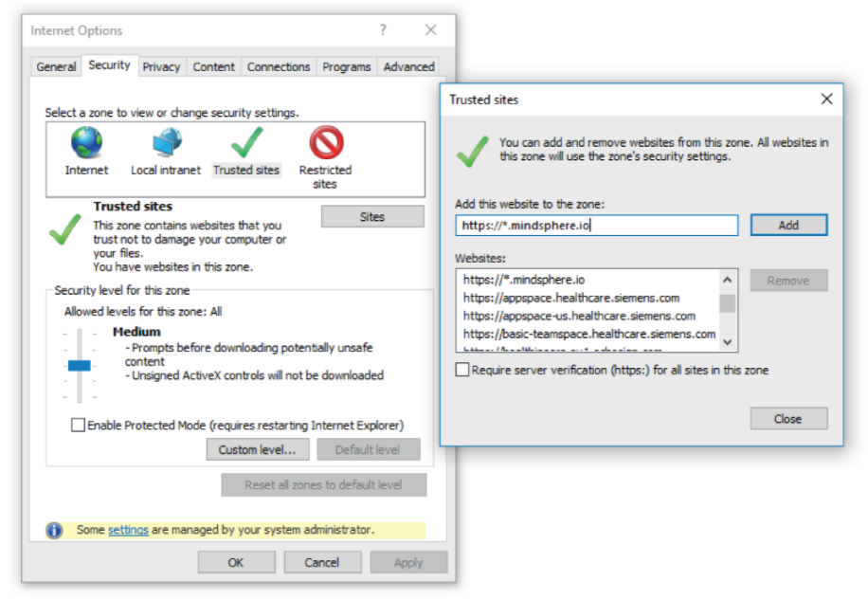Image resolution: width=868 pixels, height=600 pixels.
Task: Select the Trusted sites zone checkmark icon
Action: (x=247, y=143)
